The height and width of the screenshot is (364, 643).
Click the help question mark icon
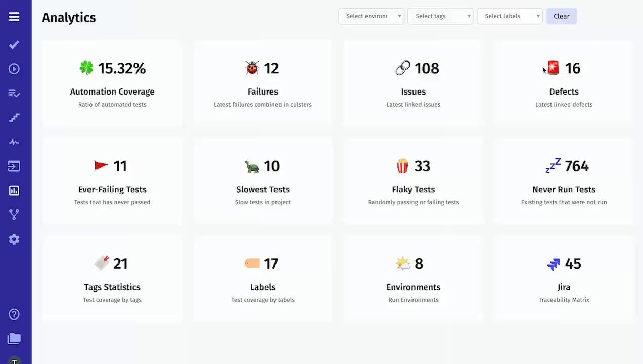tap(14, 314)
